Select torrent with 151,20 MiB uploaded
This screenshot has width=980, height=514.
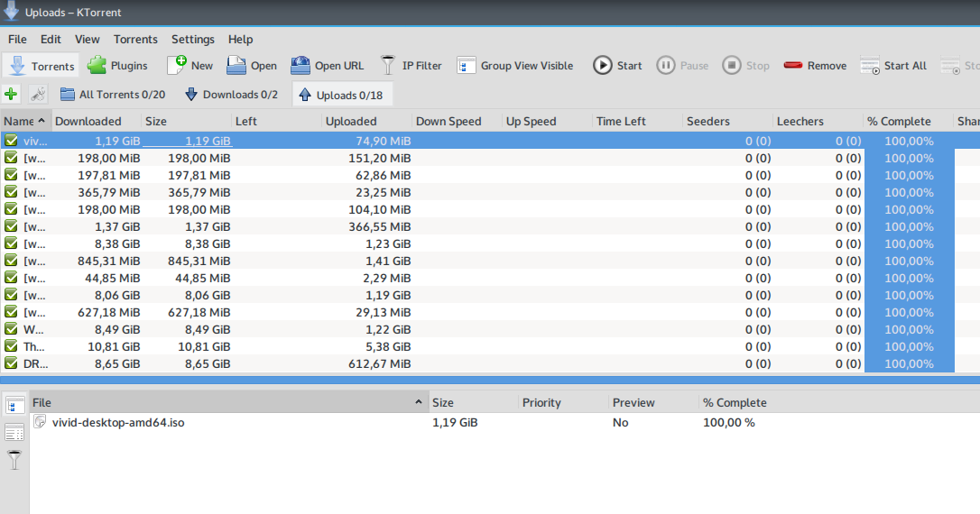[x=490, y=158]
